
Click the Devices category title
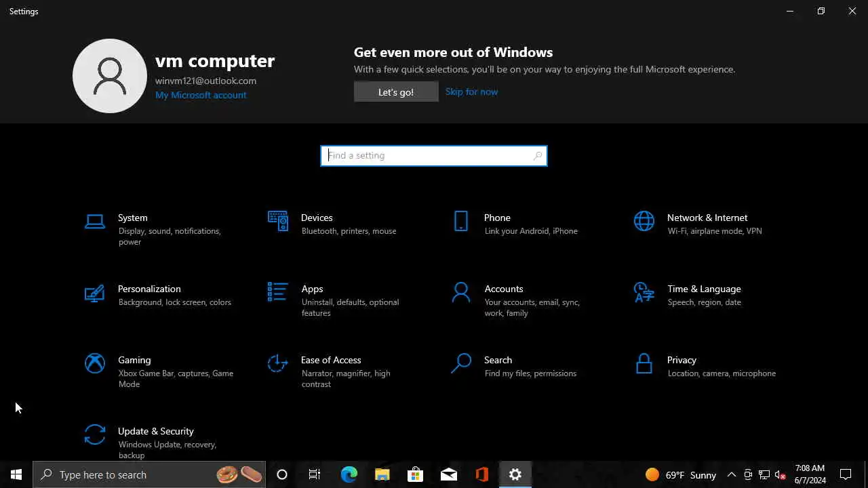point(317,218)
